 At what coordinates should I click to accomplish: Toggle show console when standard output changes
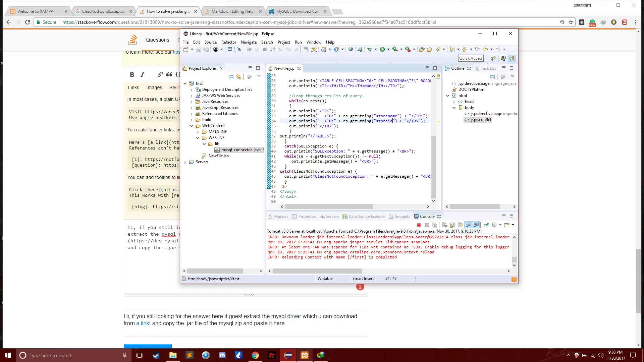point(468,225)
